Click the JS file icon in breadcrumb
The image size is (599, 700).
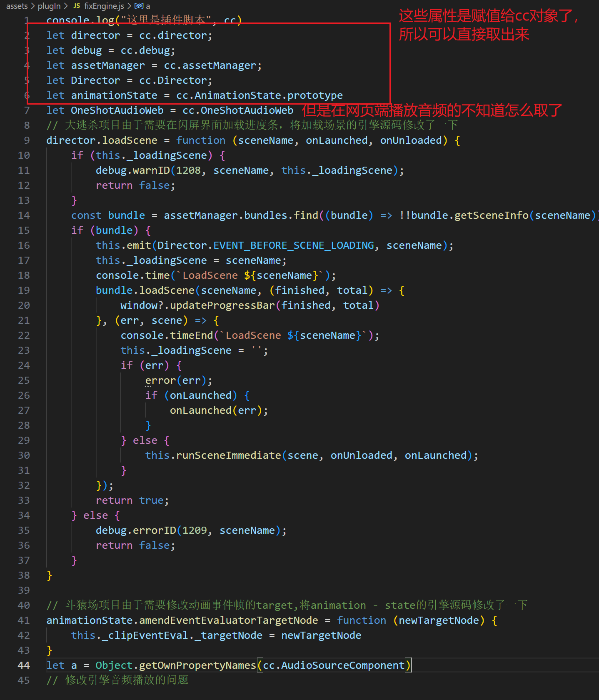coord(77,6)
